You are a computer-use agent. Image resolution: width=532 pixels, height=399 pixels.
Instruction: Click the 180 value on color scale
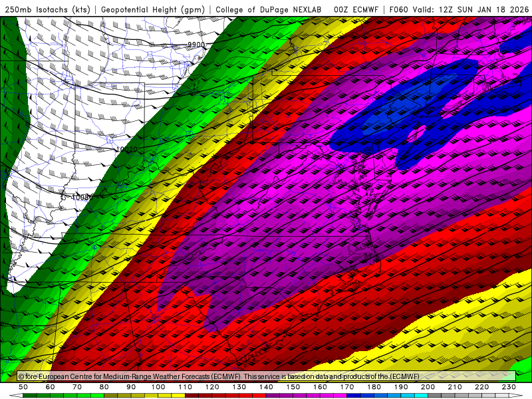click(x=374, y=387)
